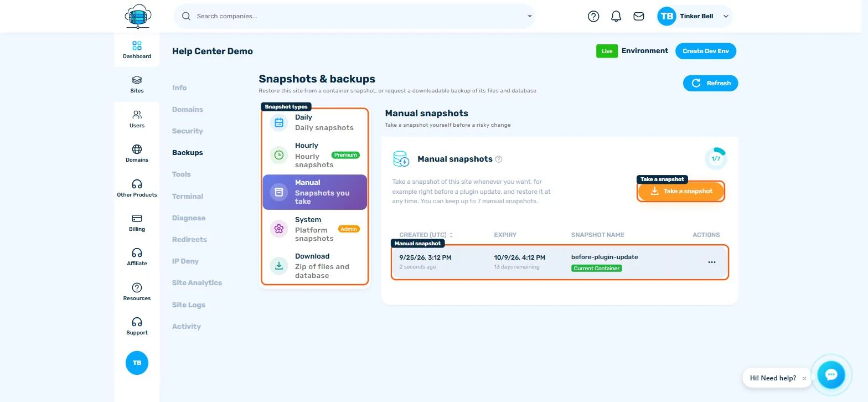Open the notifications bell icon
Screen dimensions: 868x402
pyautogui.click(x=616, y=16)
